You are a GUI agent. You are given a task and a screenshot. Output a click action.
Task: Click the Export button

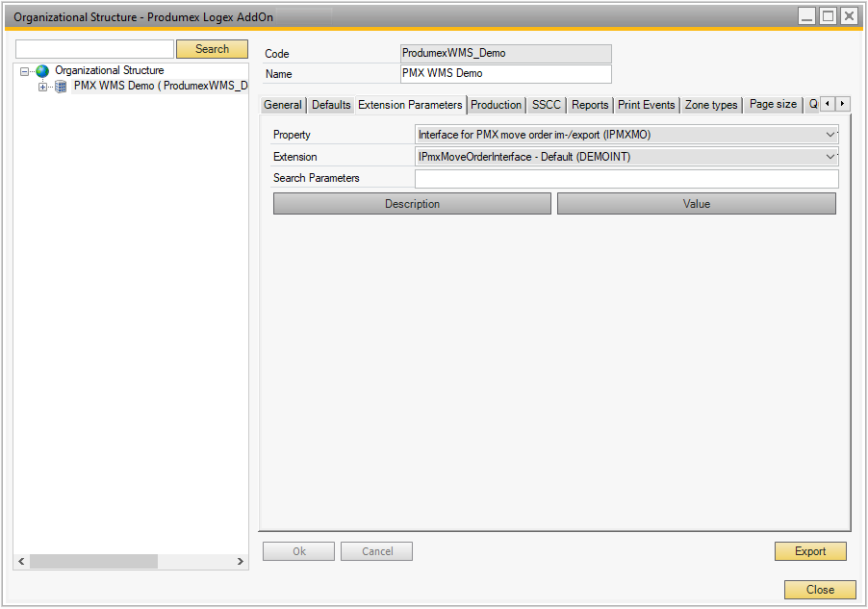[x=810, y=551]
